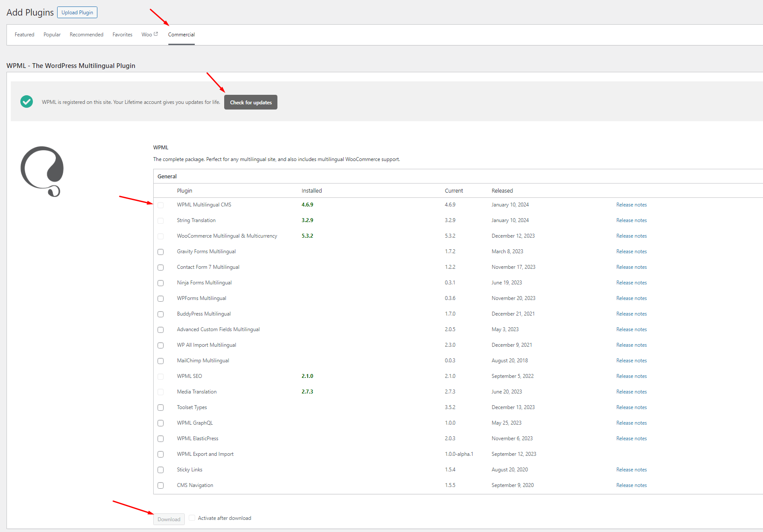
Task: Tick the WPML GraphQL checkbox
Action: (x=161, y=423)
